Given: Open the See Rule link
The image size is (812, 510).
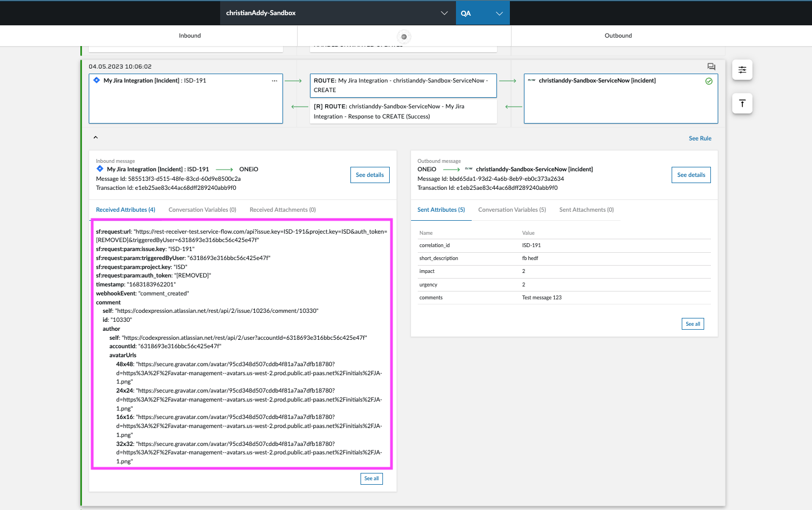Looking at the screenshot, I should [700, 138].
